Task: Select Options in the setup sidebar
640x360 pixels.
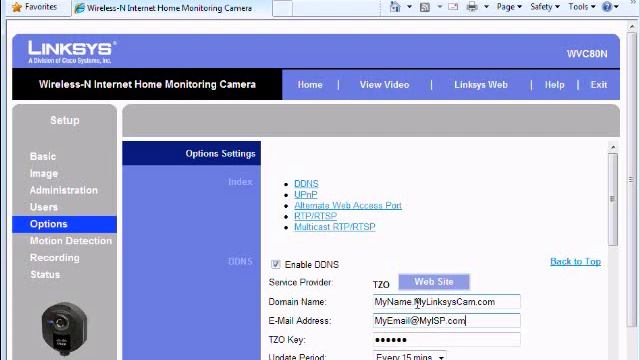Action: point(64,224)
